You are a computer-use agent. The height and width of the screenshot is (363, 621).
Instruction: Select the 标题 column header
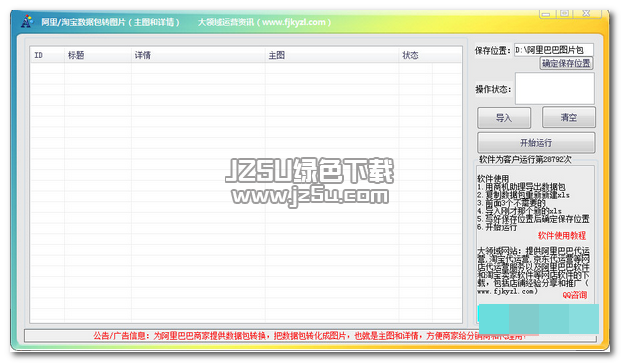(97, 55)
